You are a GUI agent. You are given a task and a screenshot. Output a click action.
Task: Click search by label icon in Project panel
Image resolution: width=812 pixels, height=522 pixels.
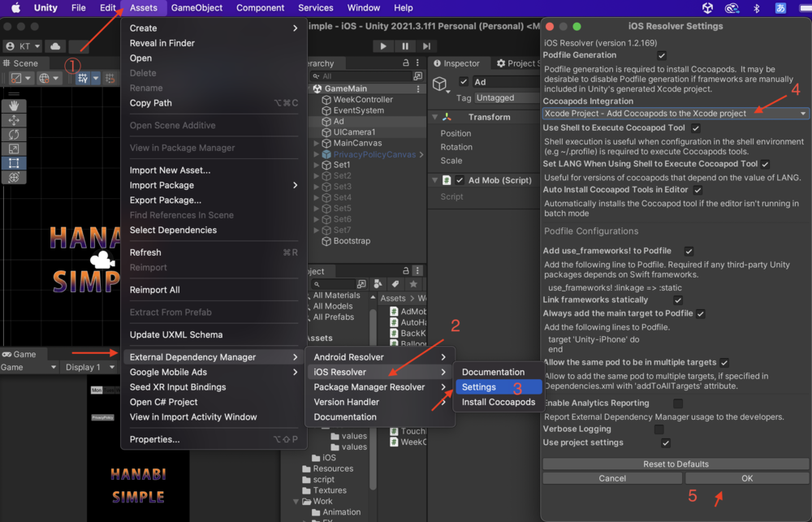click(395, 284)
